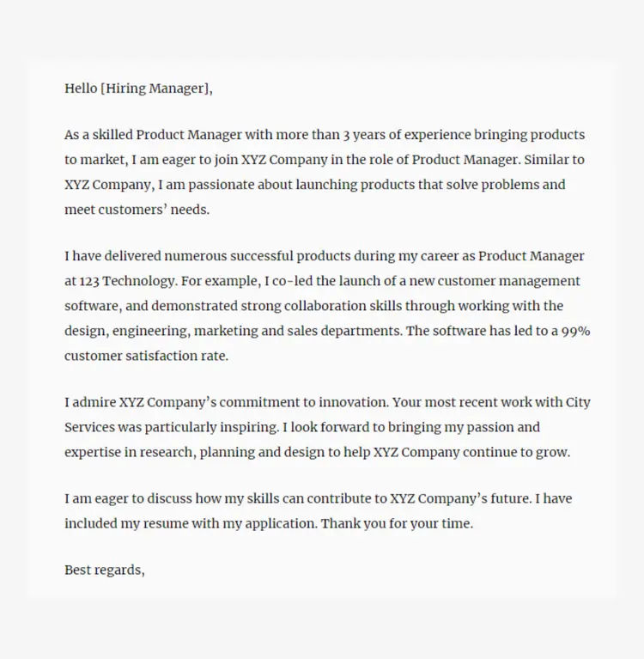
Task: Click the phrase 'meet customers' needs.'
Action: tap(137, 210)
